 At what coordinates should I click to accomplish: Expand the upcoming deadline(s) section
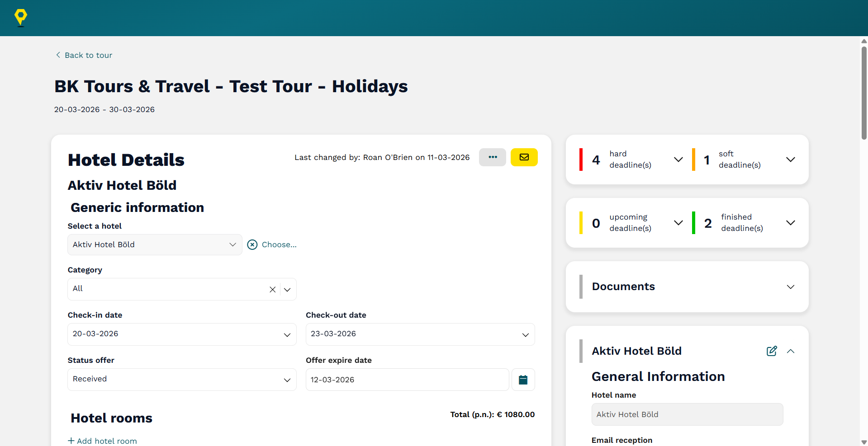pos(678,223)
